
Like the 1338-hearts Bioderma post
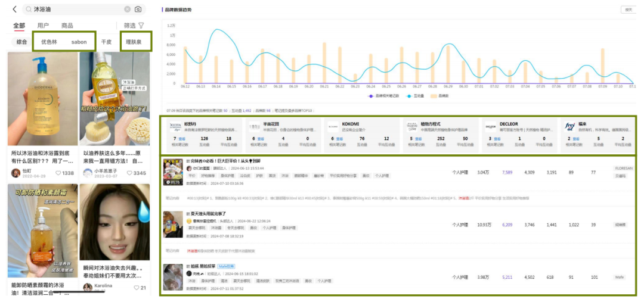58,173
